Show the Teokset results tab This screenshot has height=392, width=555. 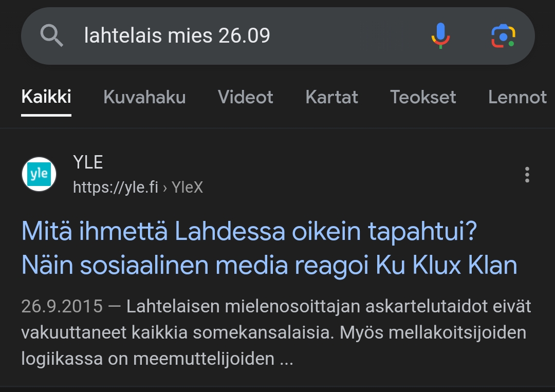[x=423, y=97]
